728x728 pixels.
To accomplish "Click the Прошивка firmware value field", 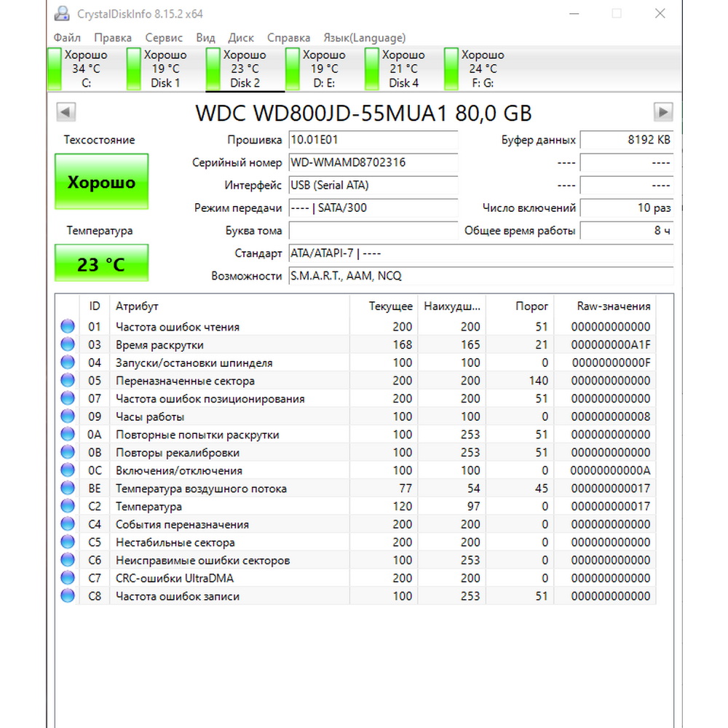I will 373,141.
